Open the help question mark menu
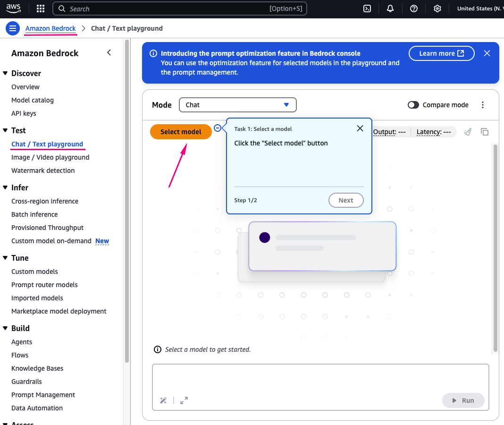This screenshot has height=425, width=504. pyautogui.click(x=414, y=8)
